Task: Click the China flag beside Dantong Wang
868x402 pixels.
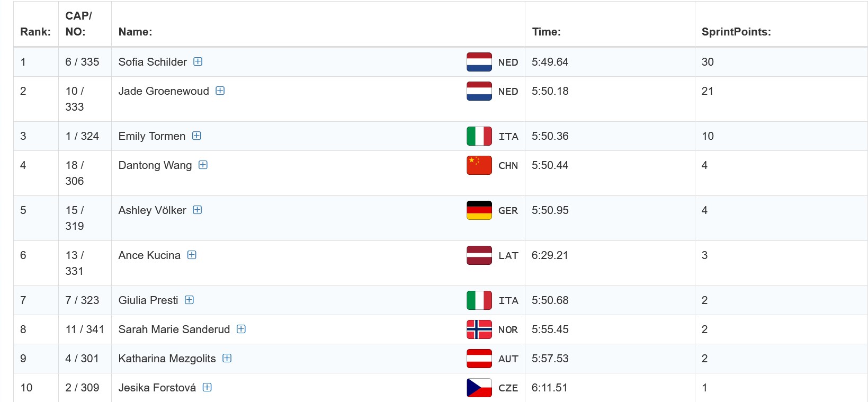Action: point(478,165)
